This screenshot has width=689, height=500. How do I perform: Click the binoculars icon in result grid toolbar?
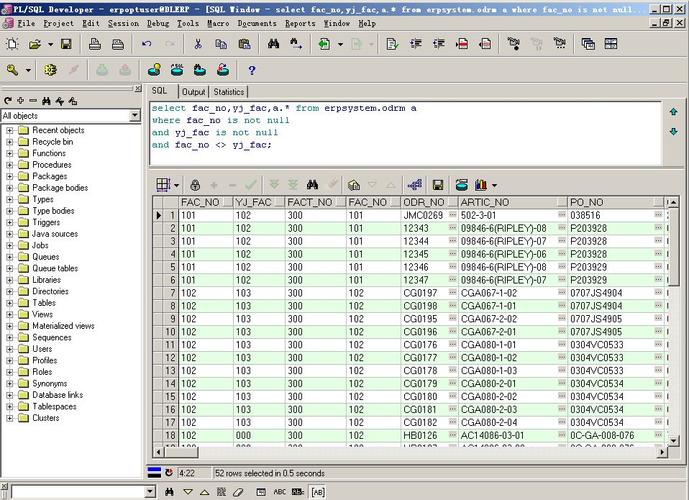312,185
